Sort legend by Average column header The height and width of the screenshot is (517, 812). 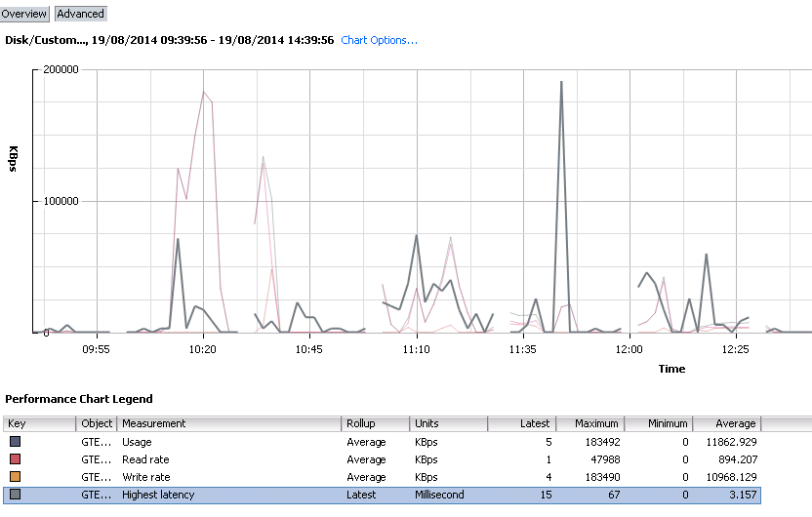coord(727,423)
